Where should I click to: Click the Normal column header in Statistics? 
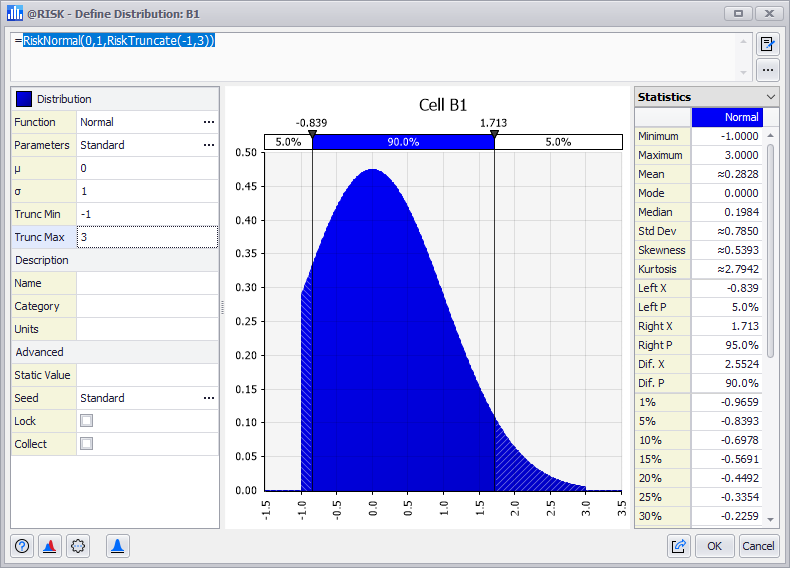point(727,117)
